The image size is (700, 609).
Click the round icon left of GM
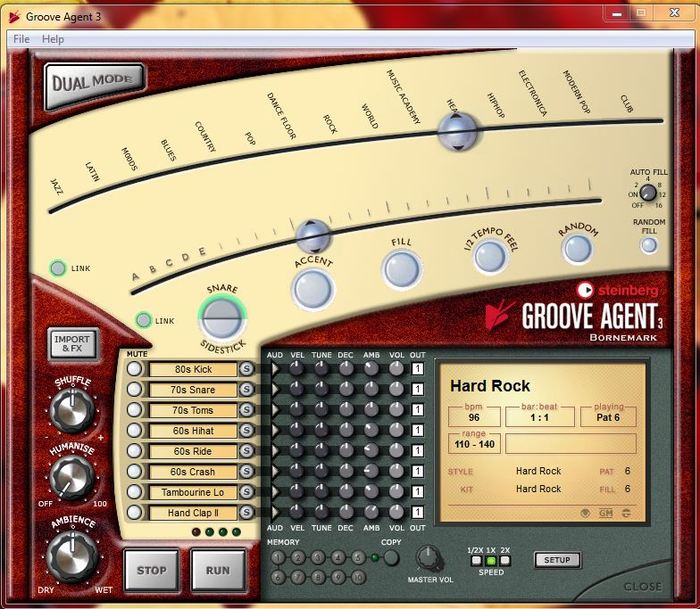(x=585, y=513)
